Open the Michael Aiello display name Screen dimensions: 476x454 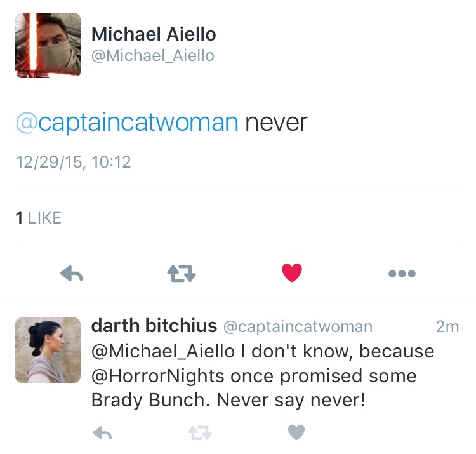click(154, 34)
